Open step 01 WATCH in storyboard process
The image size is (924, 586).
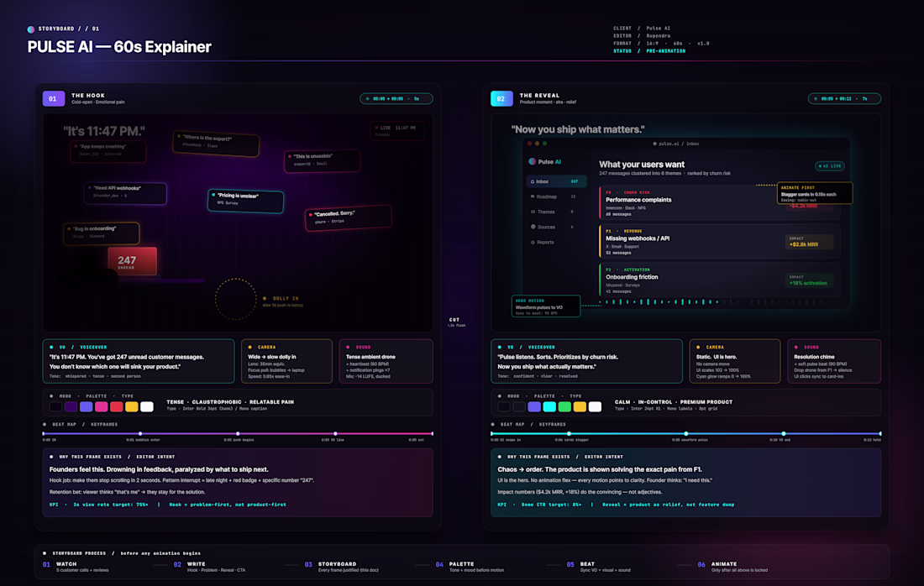pyautogui.click(x=76, y=567)
